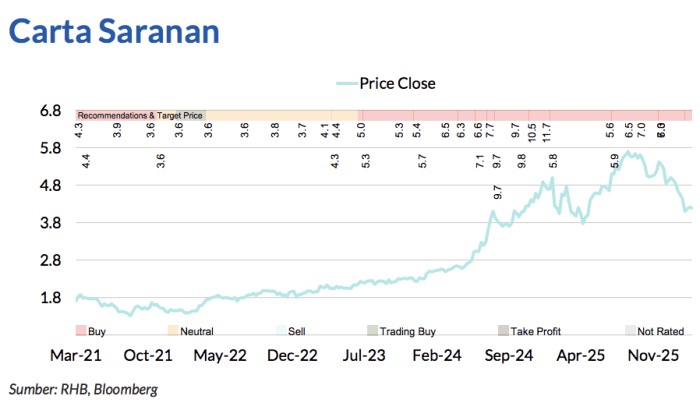
Task: Click the Neutral legend color swatch
Action: (x=172, y=330)
